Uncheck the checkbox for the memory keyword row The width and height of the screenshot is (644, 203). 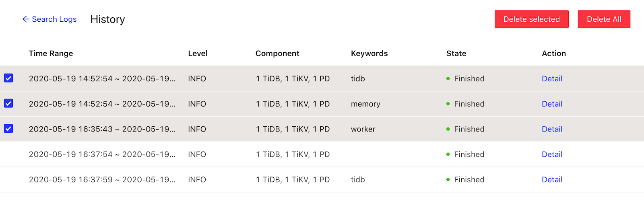tap(8, 103)
